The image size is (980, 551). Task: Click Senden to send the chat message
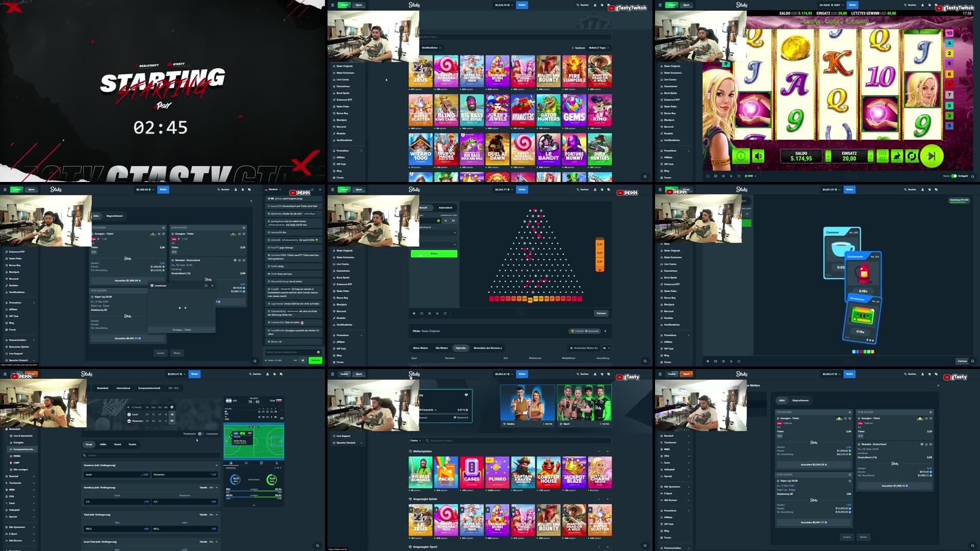point(316,360)
